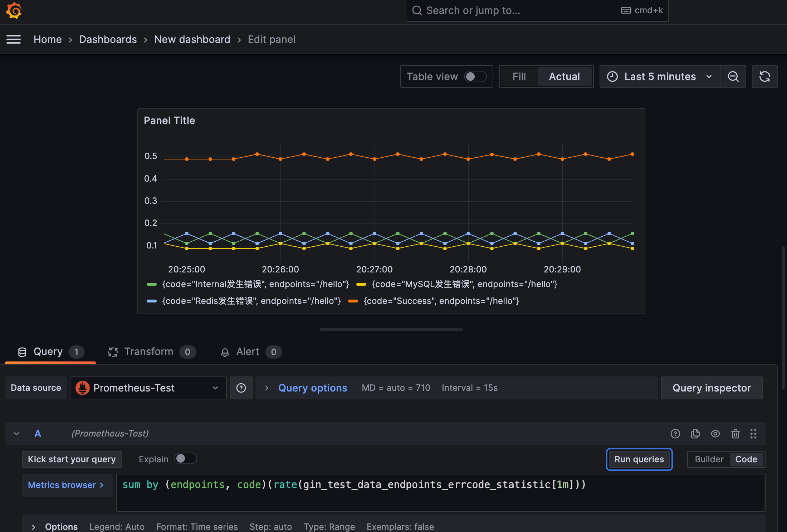Click yellow MySQL error legend swatch
The height and width of the screenshot is (532, 787).
[x=361, y=285]
